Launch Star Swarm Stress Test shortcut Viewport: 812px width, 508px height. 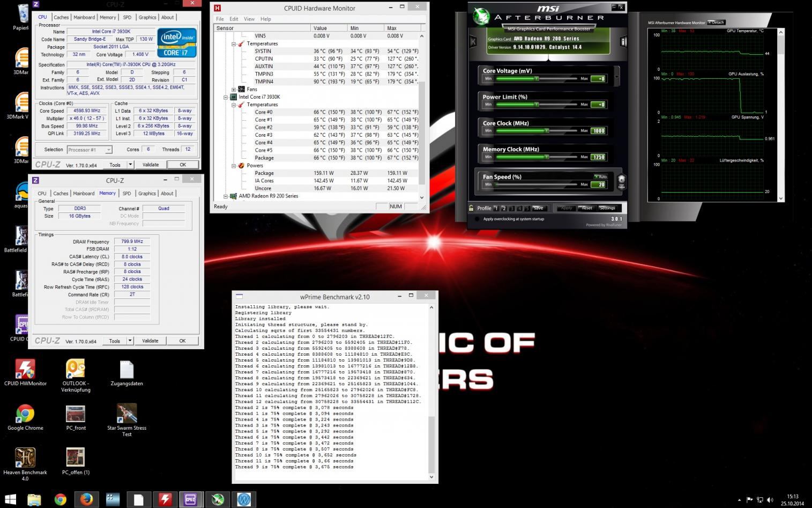coord(126,420)
